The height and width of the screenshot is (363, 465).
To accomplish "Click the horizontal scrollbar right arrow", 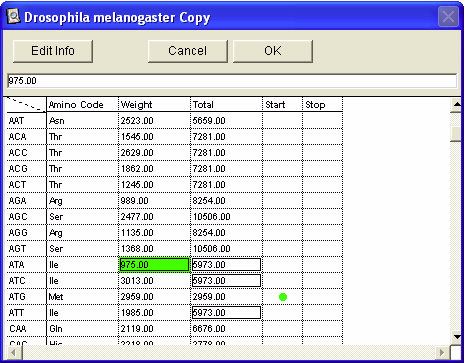I will 443,352.
